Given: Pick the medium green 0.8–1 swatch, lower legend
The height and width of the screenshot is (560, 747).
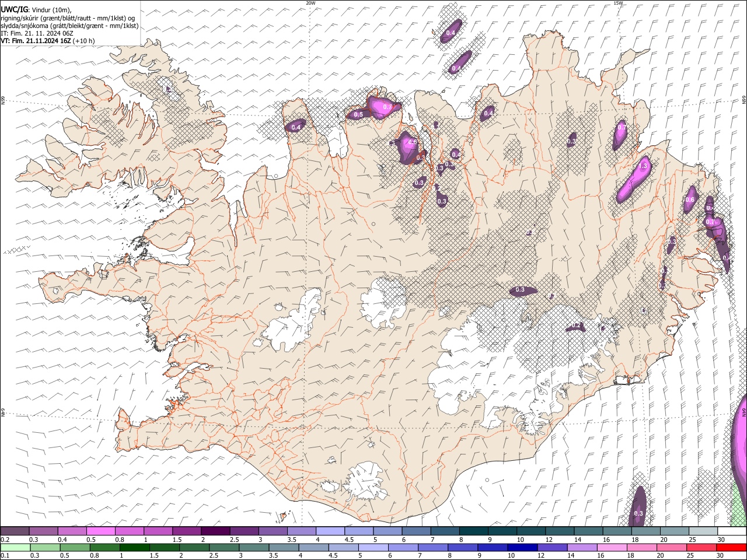Looking at the screenshot, I should tap(106, 548).
